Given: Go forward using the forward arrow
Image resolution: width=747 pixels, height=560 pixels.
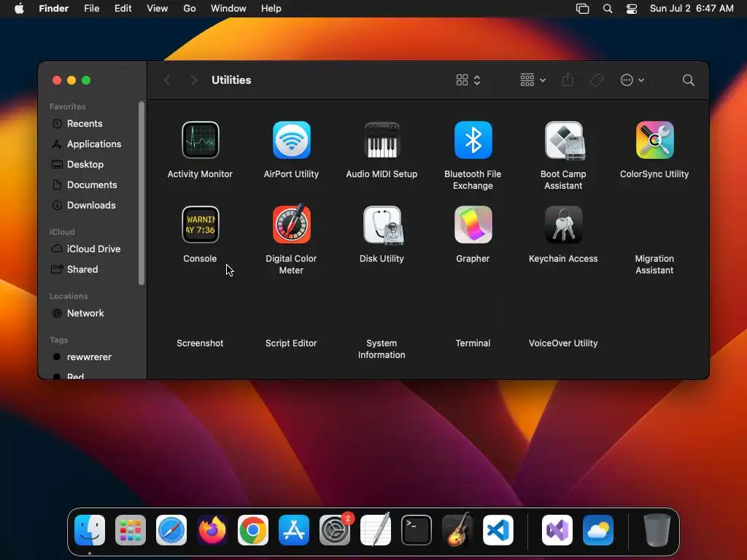Looking at the screenshot, I should tap(193, 80).
